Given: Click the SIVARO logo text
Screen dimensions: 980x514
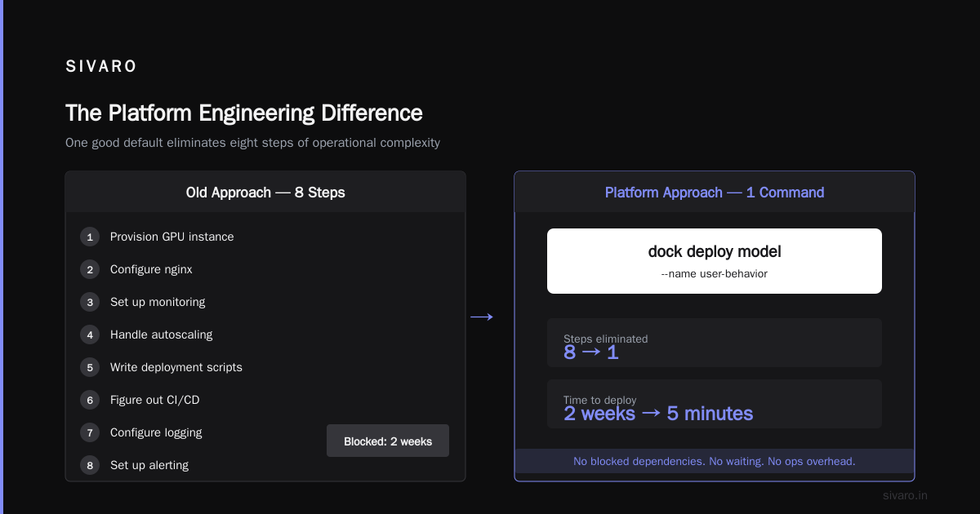Looking at the screenshot, I should (101, 67).
